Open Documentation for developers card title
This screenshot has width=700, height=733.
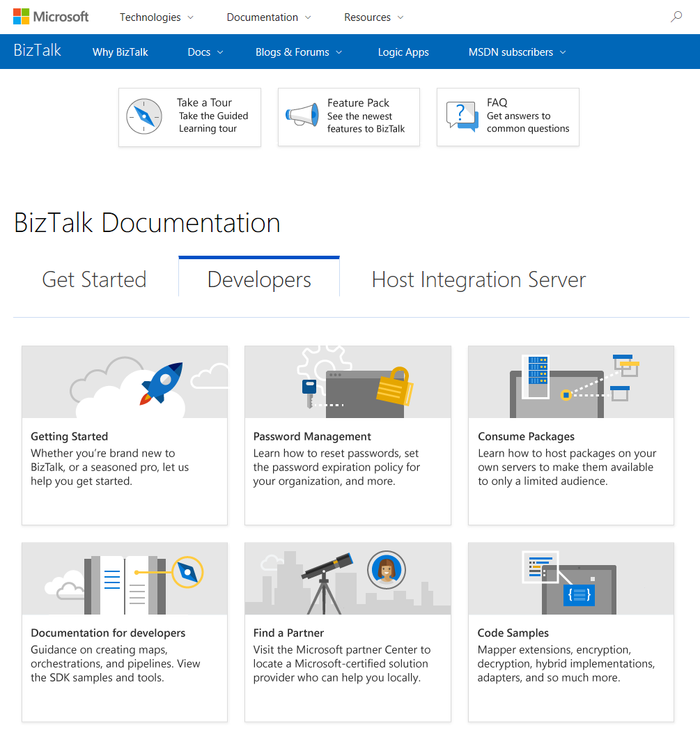pyautogui.click(x=108, y=633)
